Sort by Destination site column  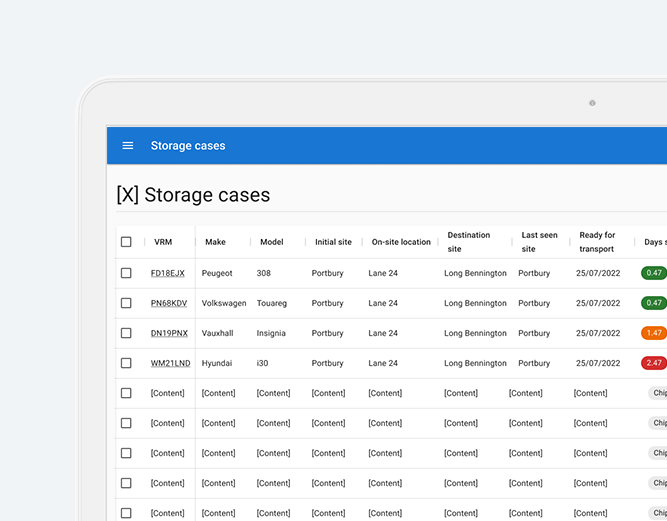click(x=468, y=242)
